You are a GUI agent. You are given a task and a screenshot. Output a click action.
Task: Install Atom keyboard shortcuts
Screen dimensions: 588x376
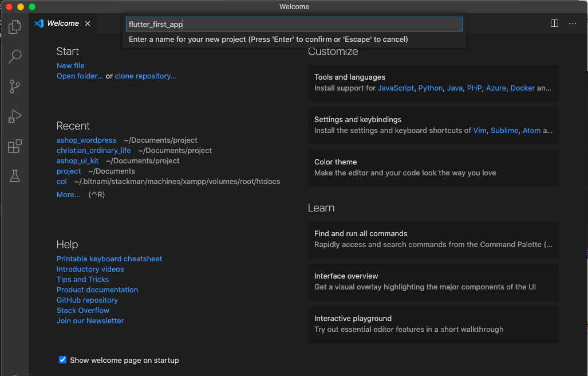(x=532, y=130)
